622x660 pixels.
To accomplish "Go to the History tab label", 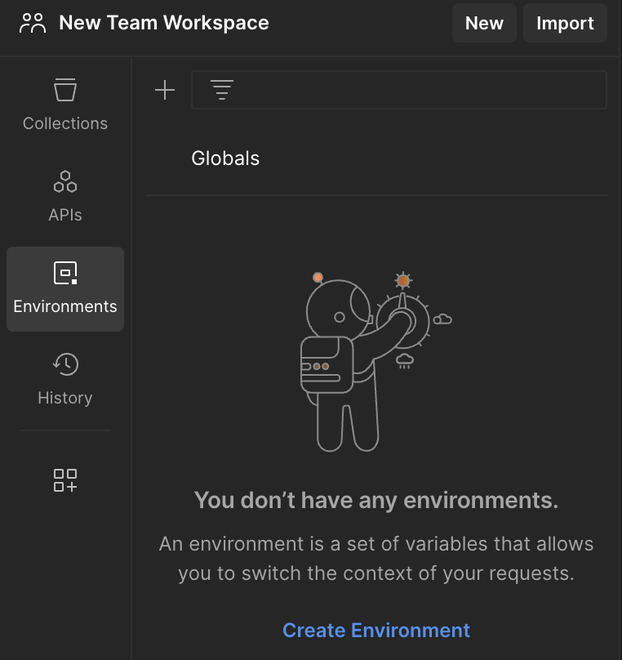I will pyautogui.click(x=65, y=398).
